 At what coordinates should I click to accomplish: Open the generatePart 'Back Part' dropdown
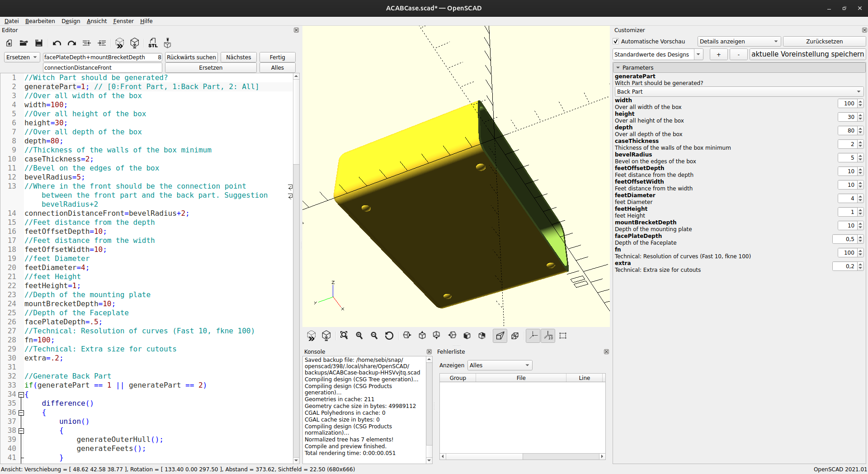click(739, 91)
